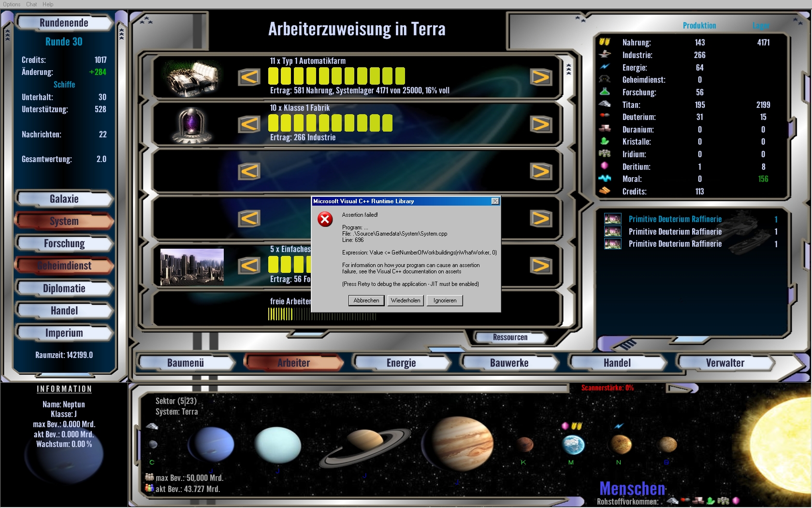Image resolution: width=812 pixels, height=508 pixels.
Task: Click the city skyline building image
Action: point(192,267)
